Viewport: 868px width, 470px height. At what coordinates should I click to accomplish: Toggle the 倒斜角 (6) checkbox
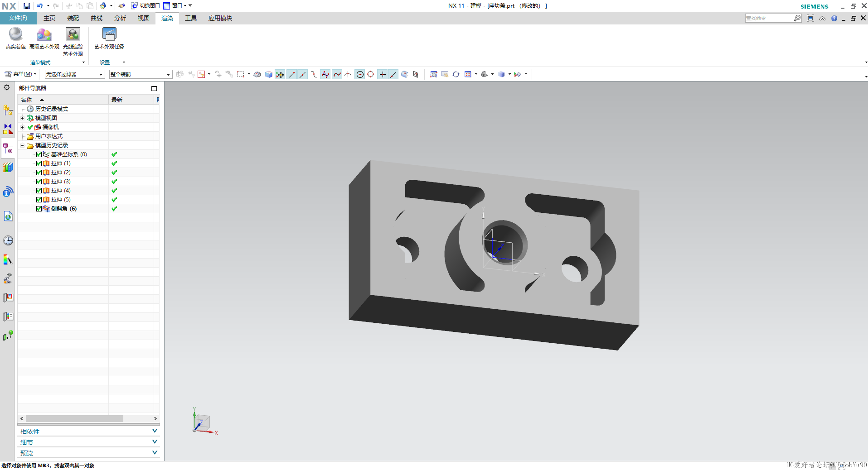[x=39, y=209]
